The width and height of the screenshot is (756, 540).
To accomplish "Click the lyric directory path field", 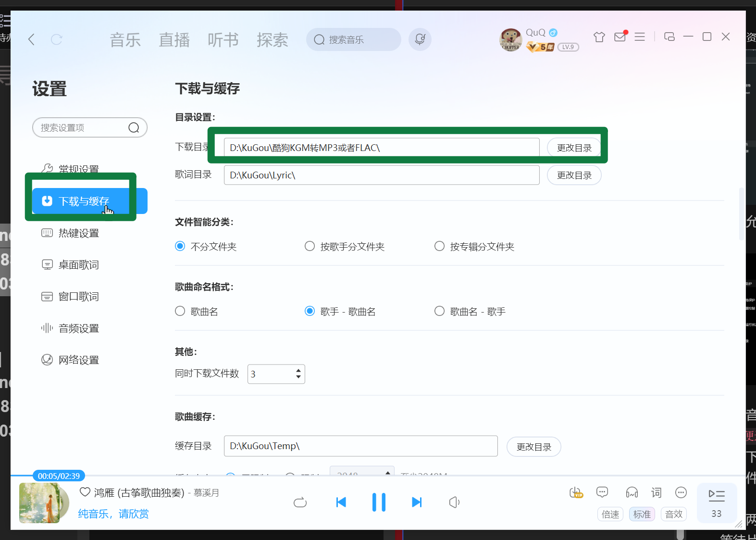I will (x=382, y=175).
